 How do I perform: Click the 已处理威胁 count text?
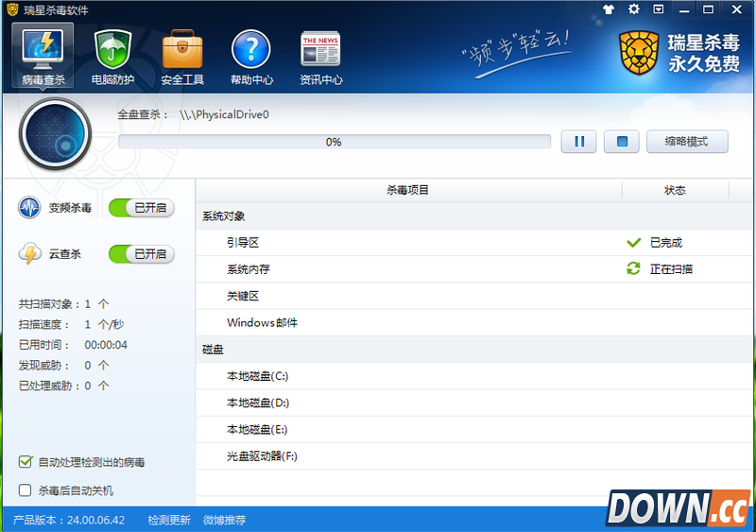[63, 386]
